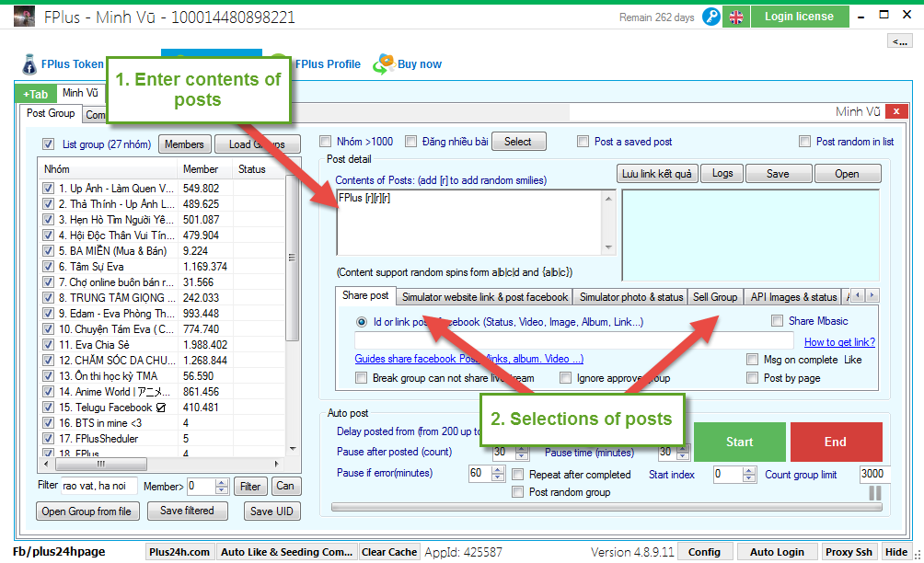Viewport: 924px width, 563px height.
Task: Click the FPlus profile picture icon in title bar
Action: coord(24,17)
